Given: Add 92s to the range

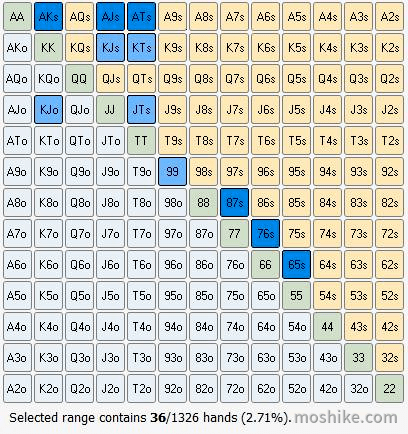Looking at the screenshot, I should (389, 172).
